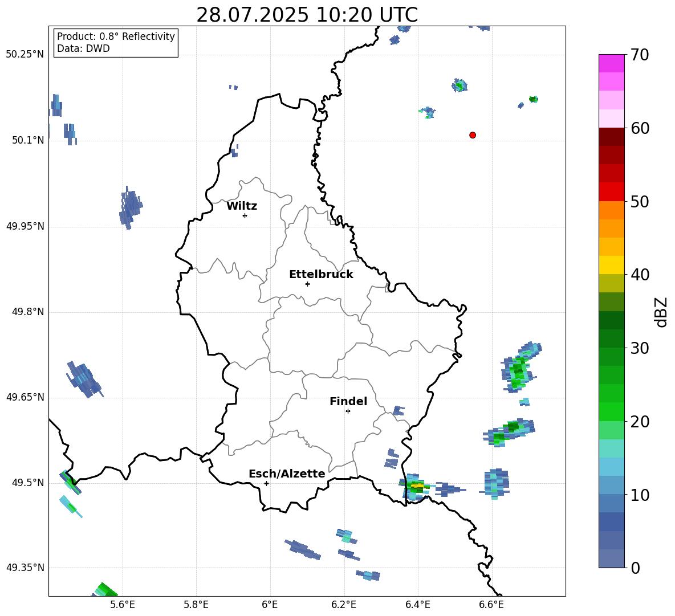The width and height of the screenshot is (675, 616).
Task: Click the Findel station cross marker
Action: (x=348, y=411)
